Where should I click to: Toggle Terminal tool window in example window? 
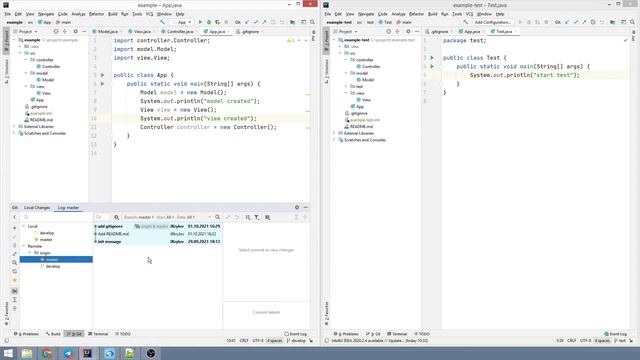[x=98, y=334]
